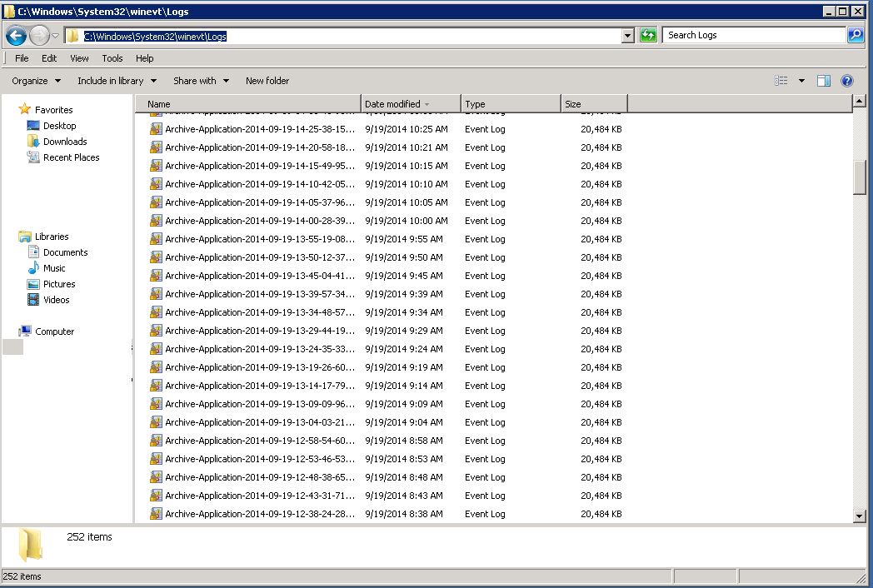Viewport: 873px width, 588px height.
Task: Open the Share with dropdown
Action: (200, 80)
